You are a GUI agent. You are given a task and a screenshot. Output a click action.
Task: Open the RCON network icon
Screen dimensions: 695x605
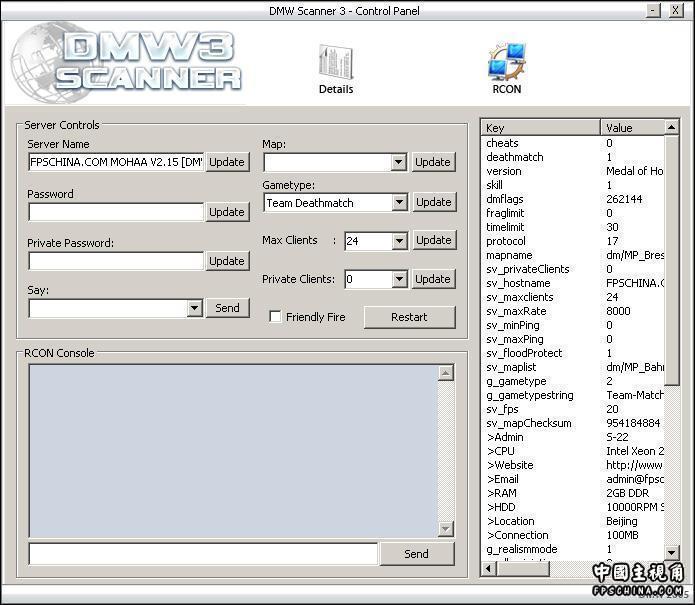click(507, 69)
